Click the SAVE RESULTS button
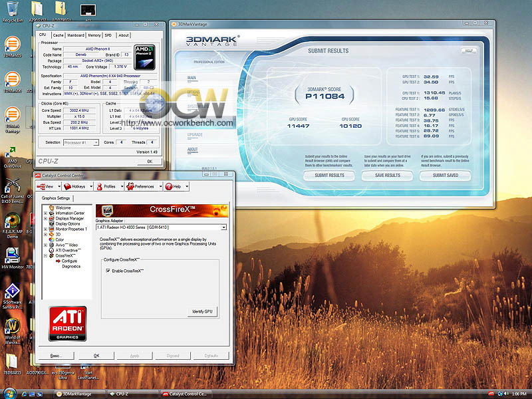The image size is (532, 399). pos(388,176)
